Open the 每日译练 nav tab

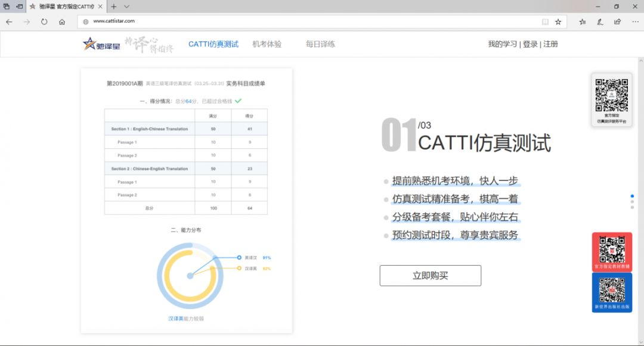coord(320,44)
